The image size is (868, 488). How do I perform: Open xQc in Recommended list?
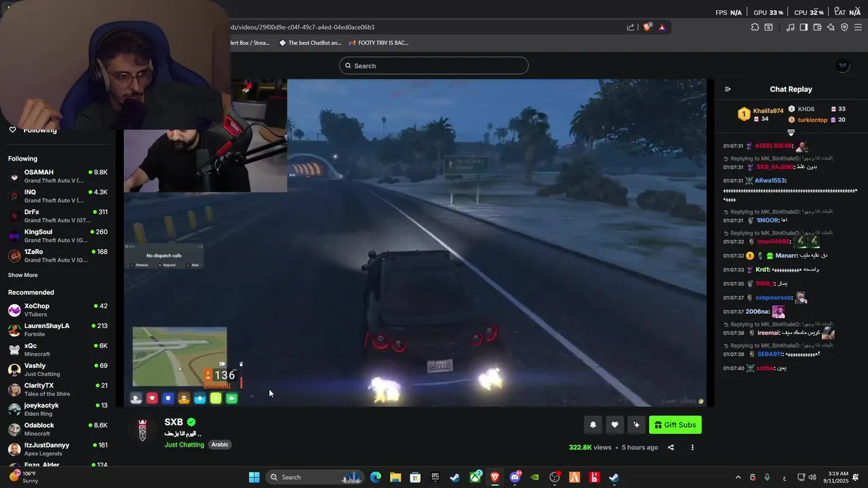58,350
